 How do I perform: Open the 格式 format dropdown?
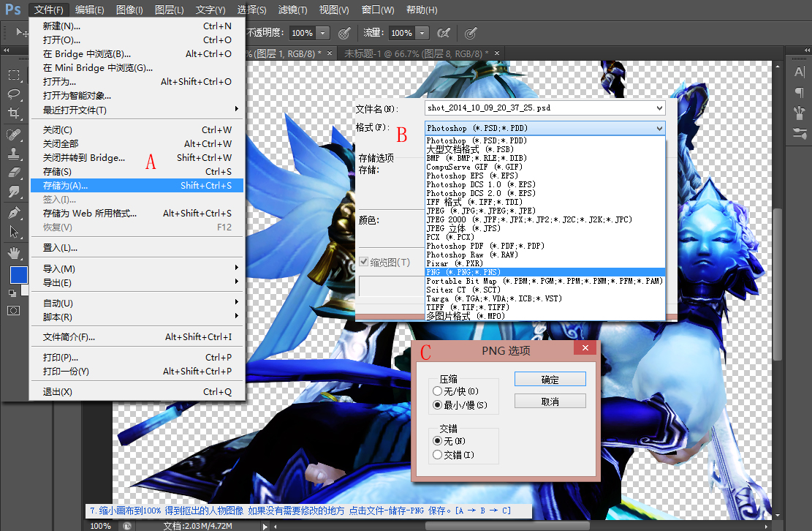(x=659, y=128)
